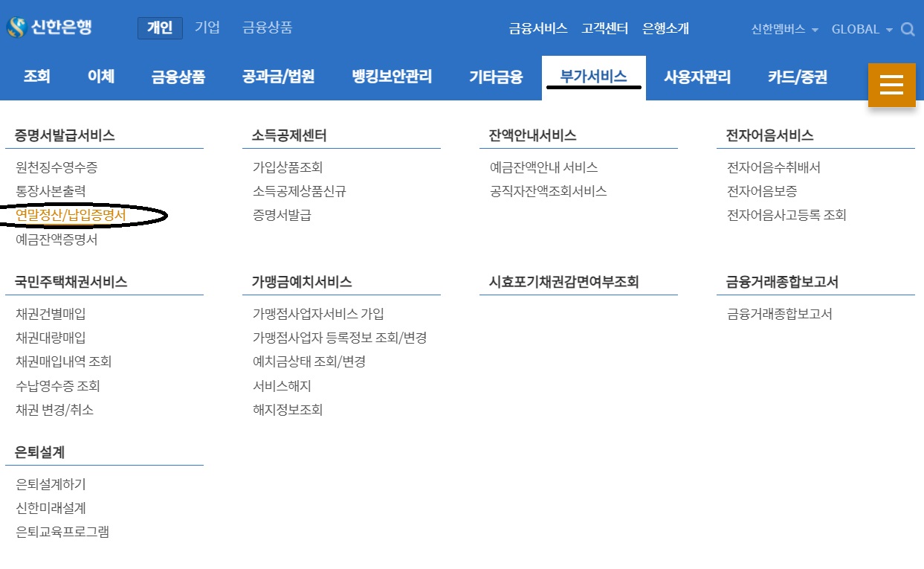
Task: Open the 사용자관리 menu
Action: click(697, 77)
